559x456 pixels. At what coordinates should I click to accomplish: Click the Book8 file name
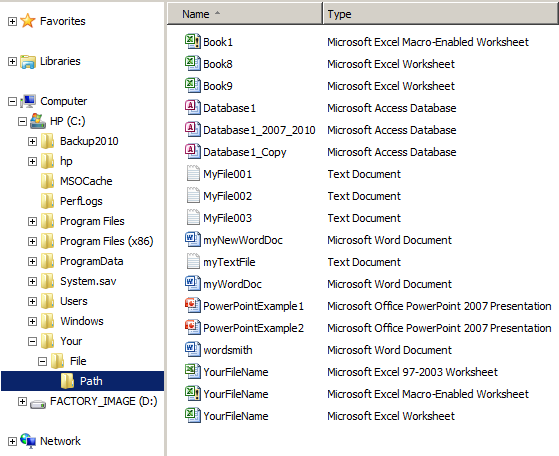218,64
